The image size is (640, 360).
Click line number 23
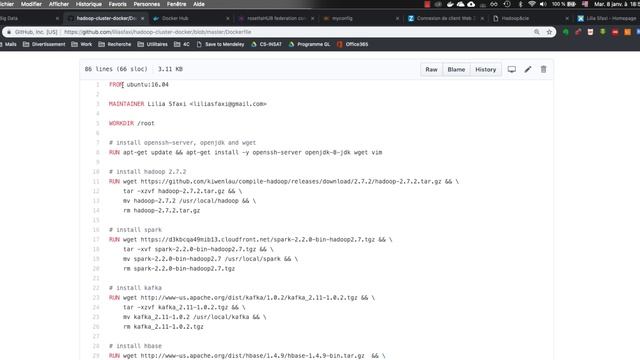(x=96, y=298)
